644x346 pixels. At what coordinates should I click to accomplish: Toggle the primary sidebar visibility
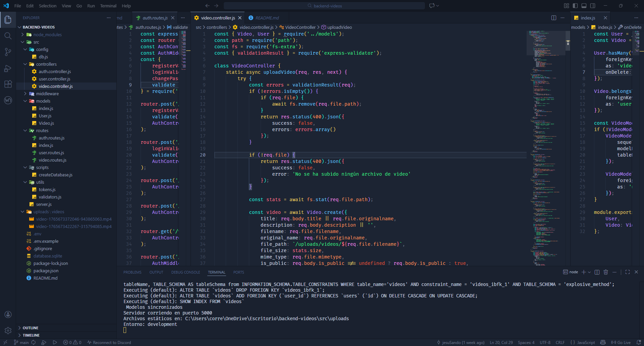click(575, 6)
